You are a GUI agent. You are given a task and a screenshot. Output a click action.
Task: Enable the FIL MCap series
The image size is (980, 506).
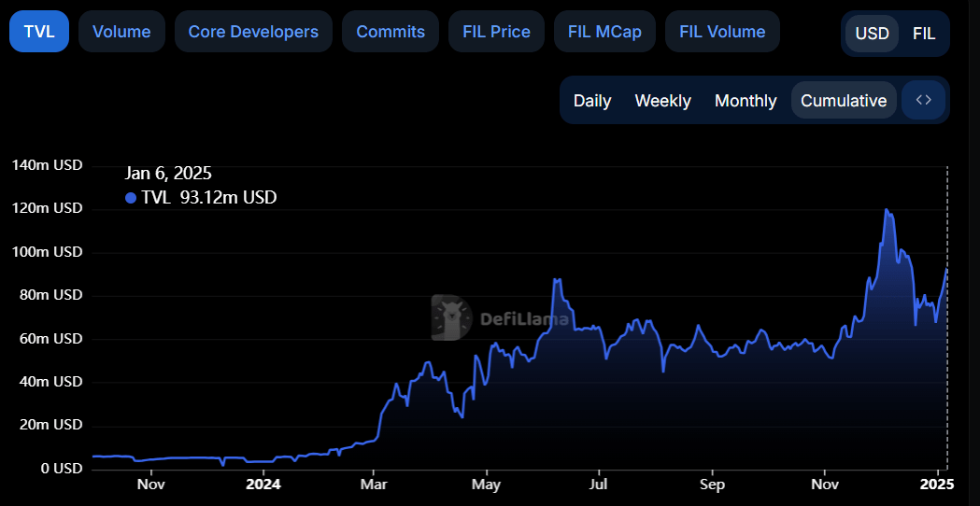click(x=604, y=32)
